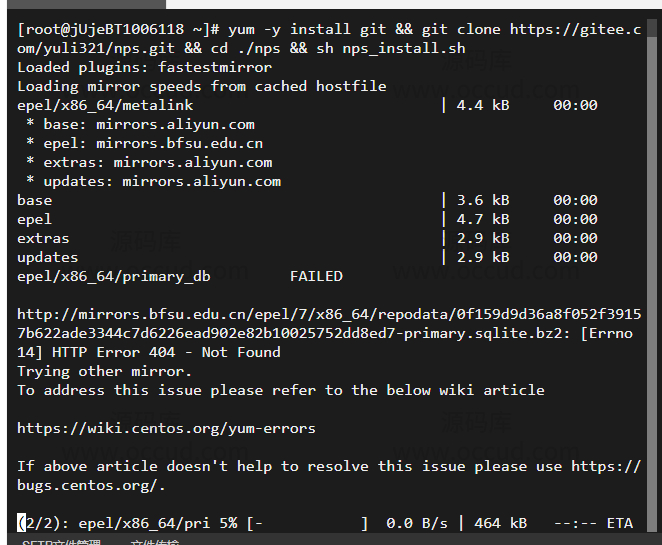Click the epel/x86_64/metalink line

(105, 105)
